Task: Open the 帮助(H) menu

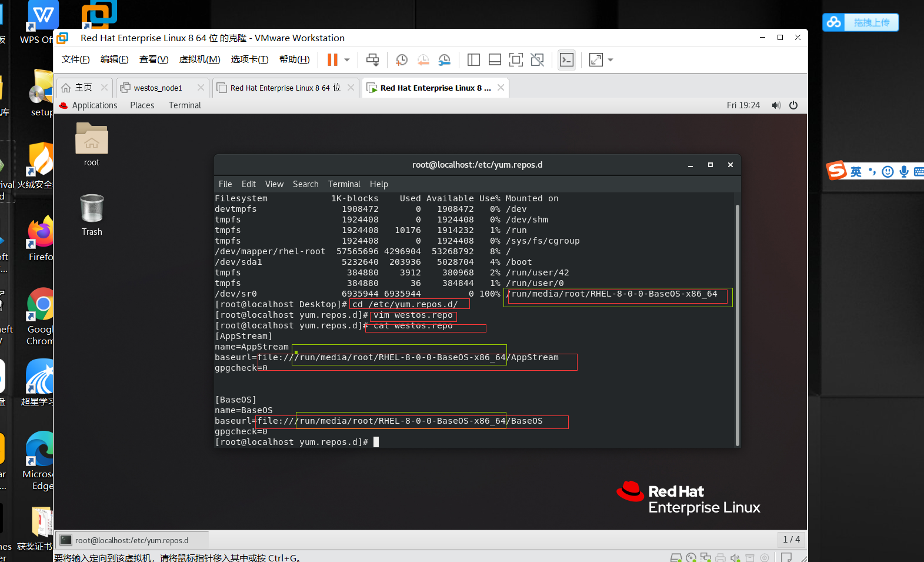Action: pos(294,59)
